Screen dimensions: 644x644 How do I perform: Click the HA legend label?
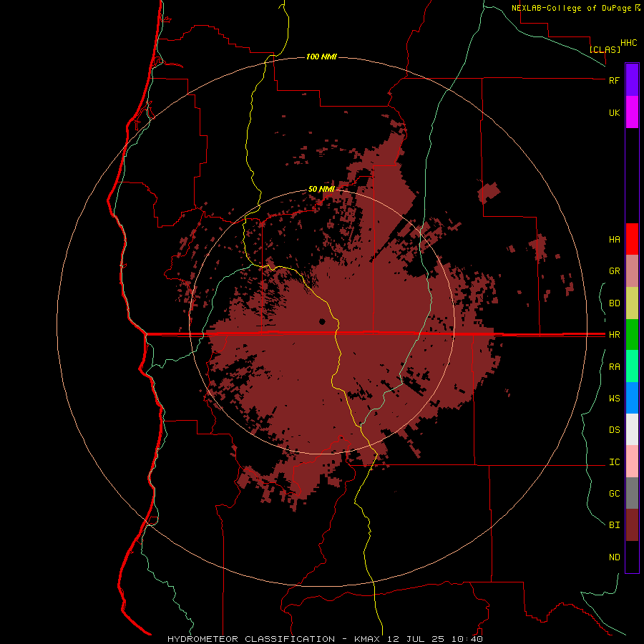(x=614, y=239)
